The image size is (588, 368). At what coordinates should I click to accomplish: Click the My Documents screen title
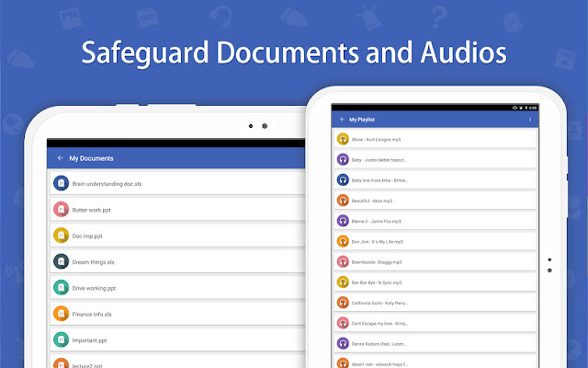(x=91, y=158)
